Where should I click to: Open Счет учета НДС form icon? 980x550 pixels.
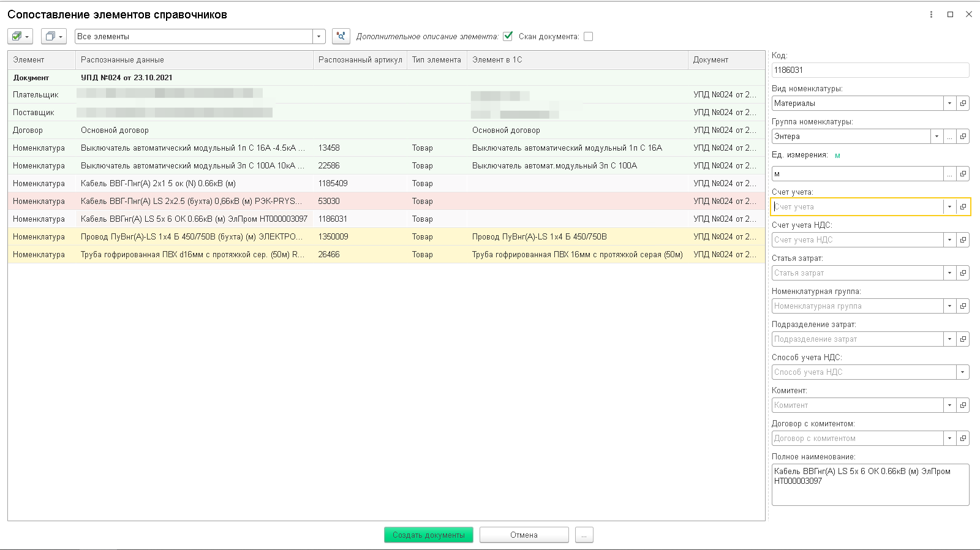(x=963, y=240)
